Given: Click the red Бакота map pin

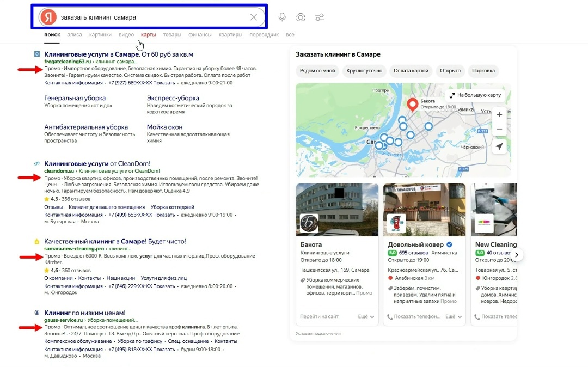Looking at the screenshot, I should [x=413, y=105].
